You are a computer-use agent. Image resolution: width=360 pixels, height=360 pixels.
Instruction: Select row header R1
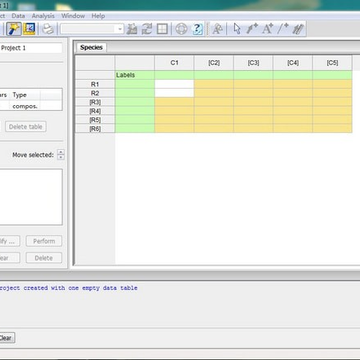pyautogui.click(x=95, y=84)
